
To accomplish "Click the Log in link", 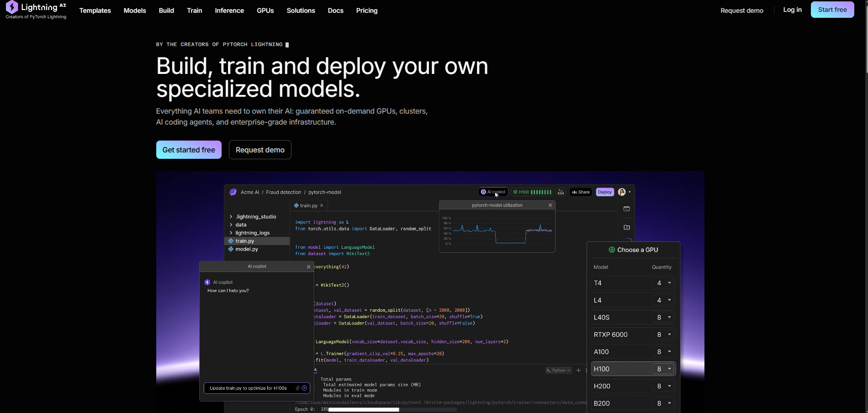I will (793, 10).
